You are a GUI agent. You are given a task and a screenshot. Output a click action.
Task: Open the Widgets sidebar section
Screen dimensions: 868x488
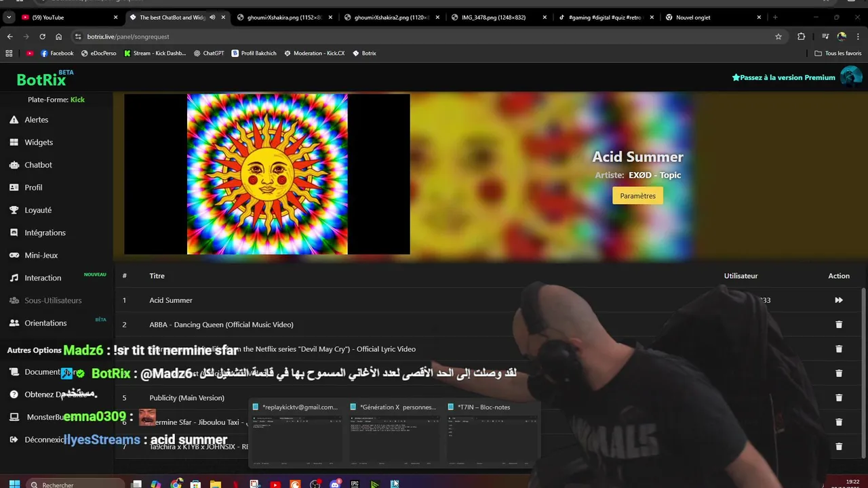pos(39,142)
